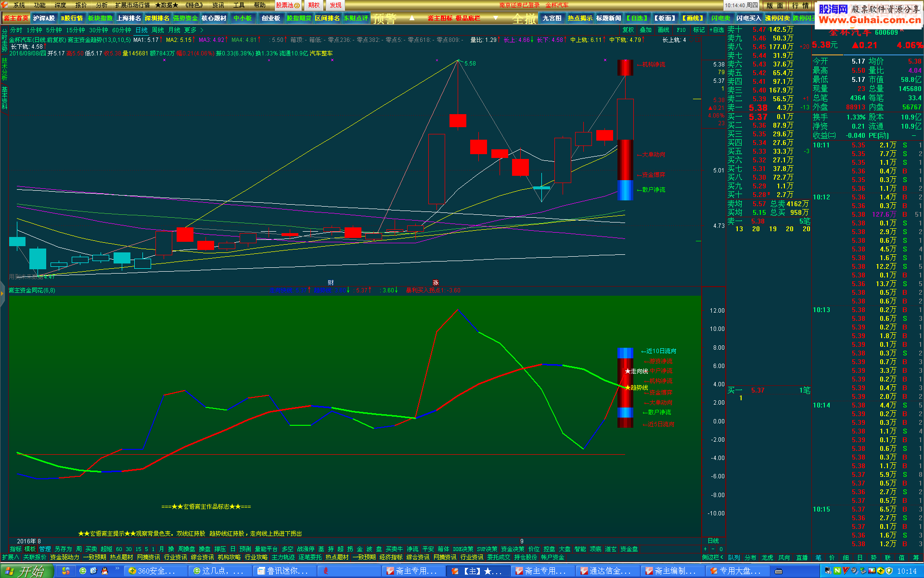Select the 分时 chart period
The width and height of the screenshot is (924, 578).
(x=16, y=30)
